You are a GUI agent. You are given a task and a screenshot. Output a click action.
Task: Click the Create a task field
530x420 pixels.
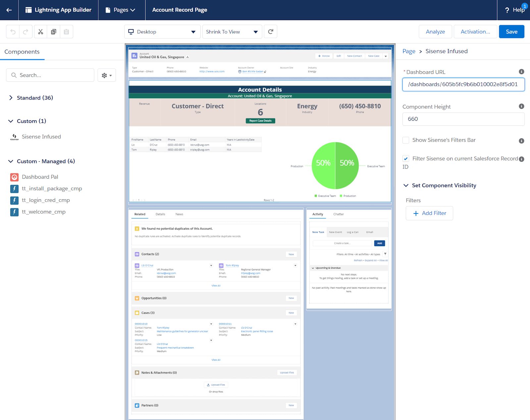click(x=342, y=243)
